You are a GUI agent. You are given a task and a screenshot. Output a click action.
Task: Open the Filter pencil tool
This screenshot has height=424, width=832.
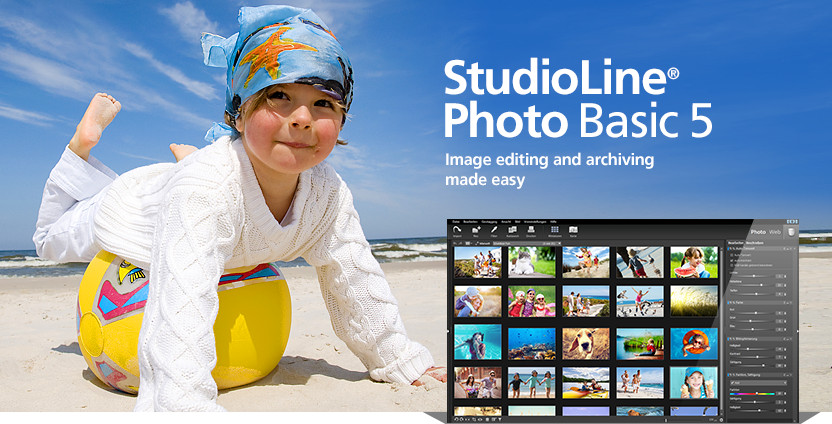click(x=494, y=230)
